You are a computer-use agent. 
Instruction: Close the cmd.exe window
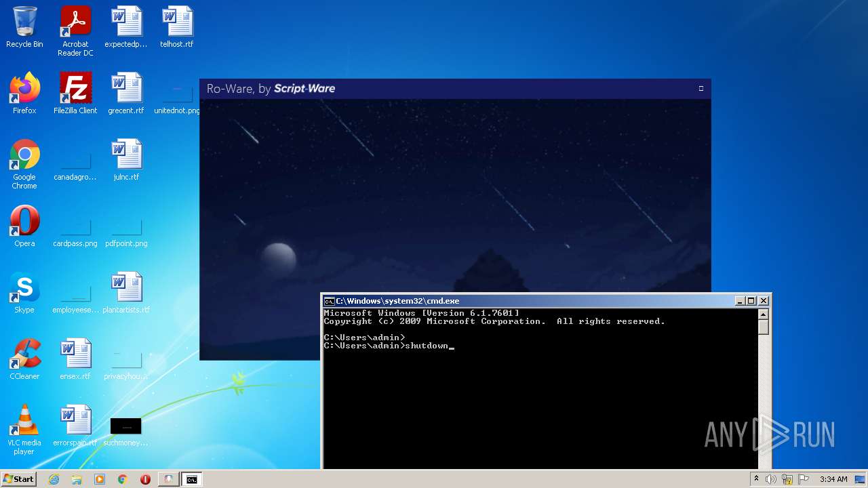[764, 301]
